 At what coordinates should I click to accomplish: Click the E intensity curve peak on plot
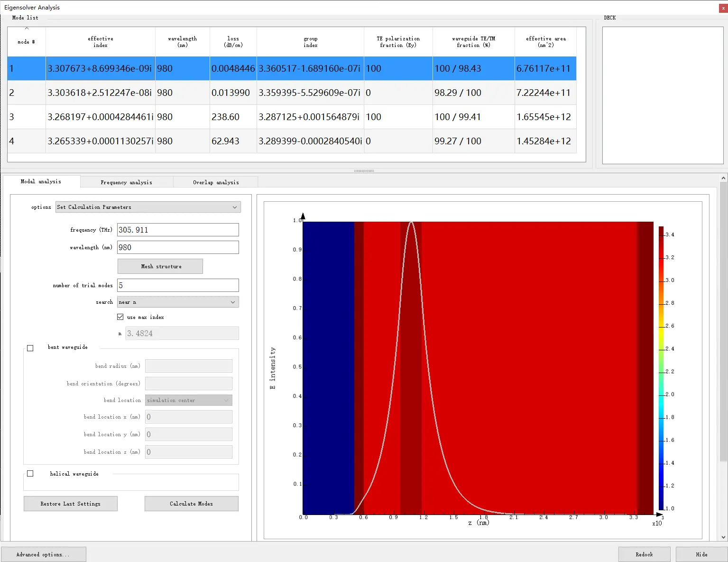(x=411, y=223)
